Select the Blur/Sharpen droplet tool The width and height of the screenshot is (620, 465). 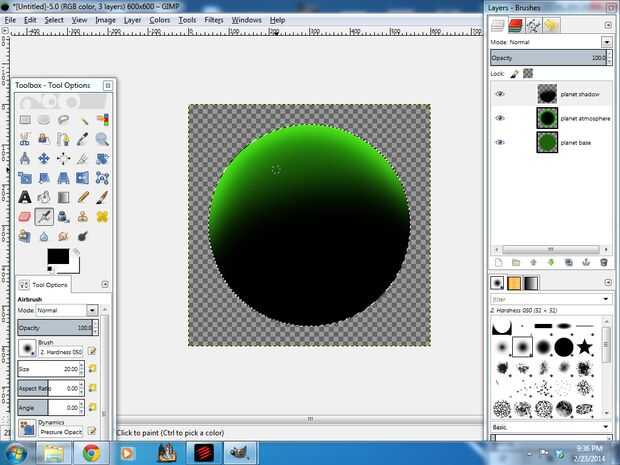(44, 236)
